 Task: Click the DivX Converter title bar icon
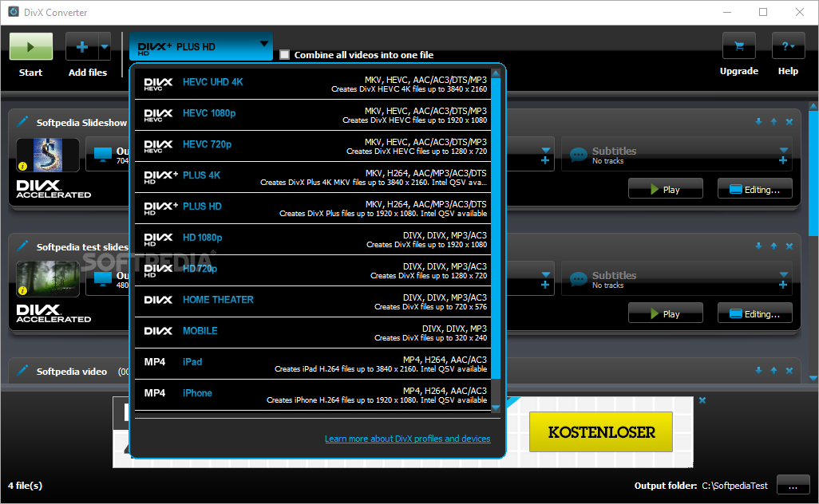[13, 11]
